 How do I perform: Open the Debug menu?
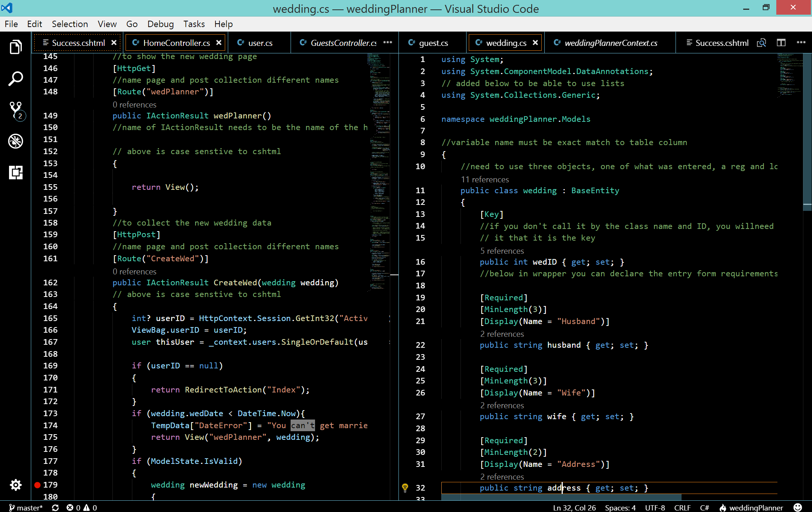(x=161, y=24)
